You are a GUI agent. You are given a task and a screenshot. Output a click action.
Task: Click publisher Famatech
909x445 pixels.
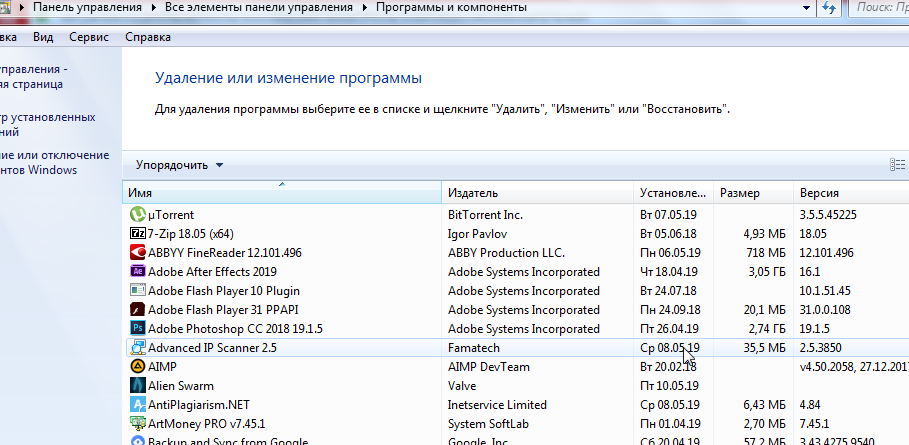click(474, 348)
